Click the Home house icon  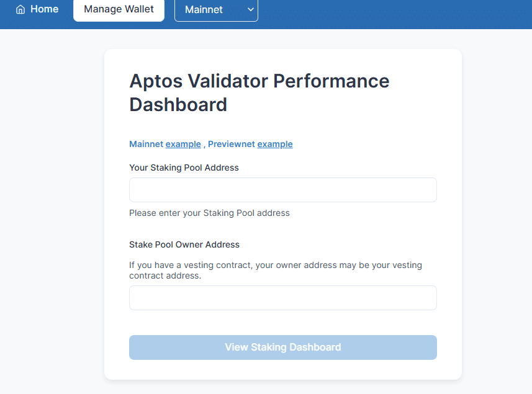20,9
